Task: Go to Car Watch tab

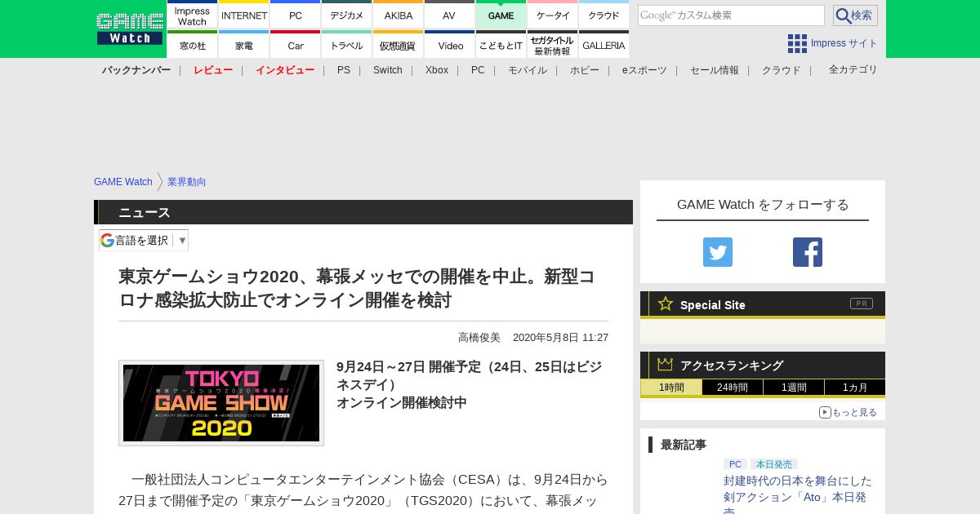Action: pos(296,45)
